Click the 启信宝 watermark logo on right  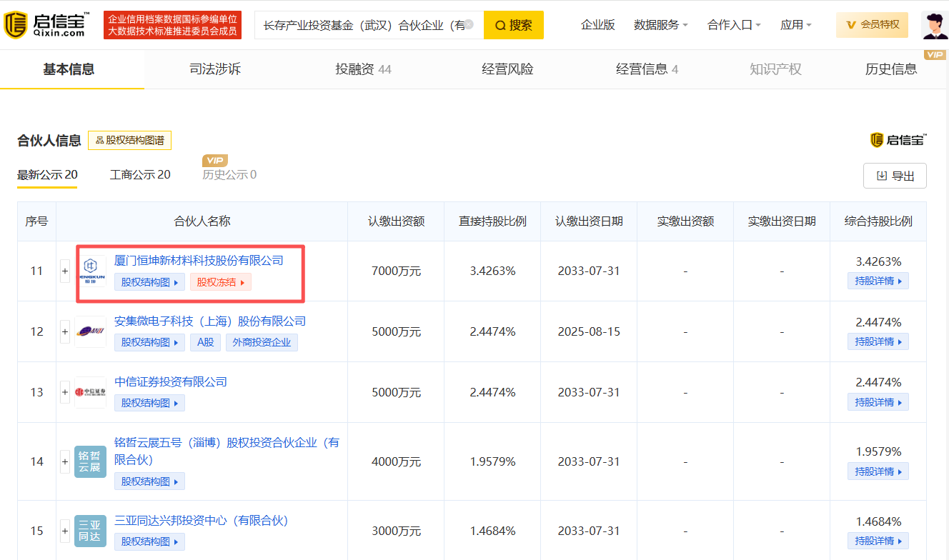898,140
